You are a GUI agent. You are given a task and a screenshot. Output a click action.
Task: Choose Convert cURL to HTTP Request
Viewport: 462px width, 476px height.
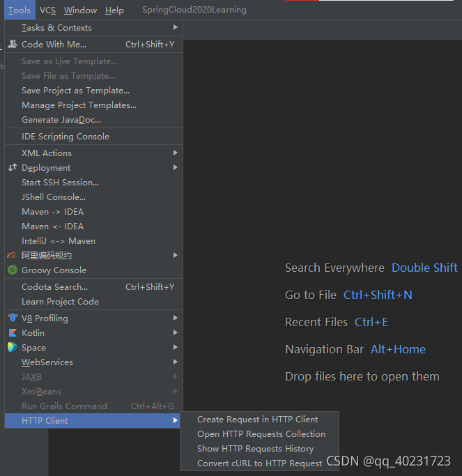(x=259, y=463)
